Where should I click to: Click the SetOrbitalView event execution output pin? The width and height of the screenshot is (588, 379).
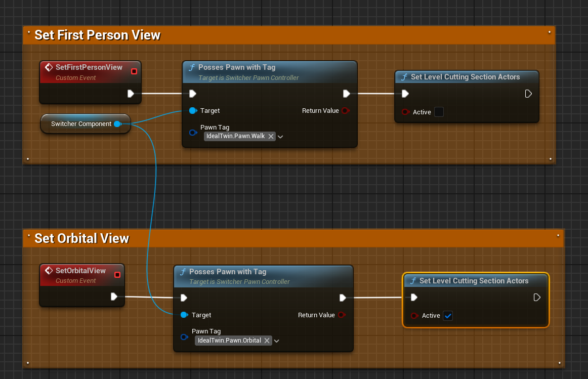(x=114, y=297)
